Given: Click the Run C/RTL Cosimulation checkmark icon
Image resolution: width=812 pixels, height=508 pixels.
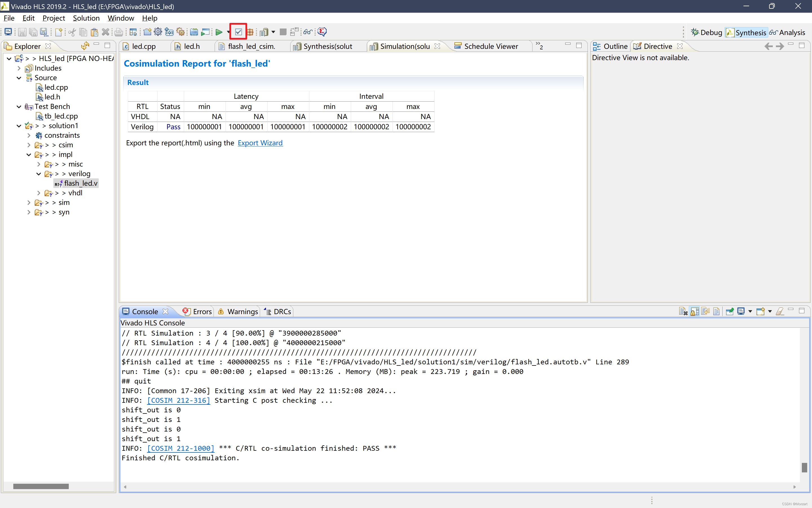Looking at the screenshot, I should coord(238,32).
